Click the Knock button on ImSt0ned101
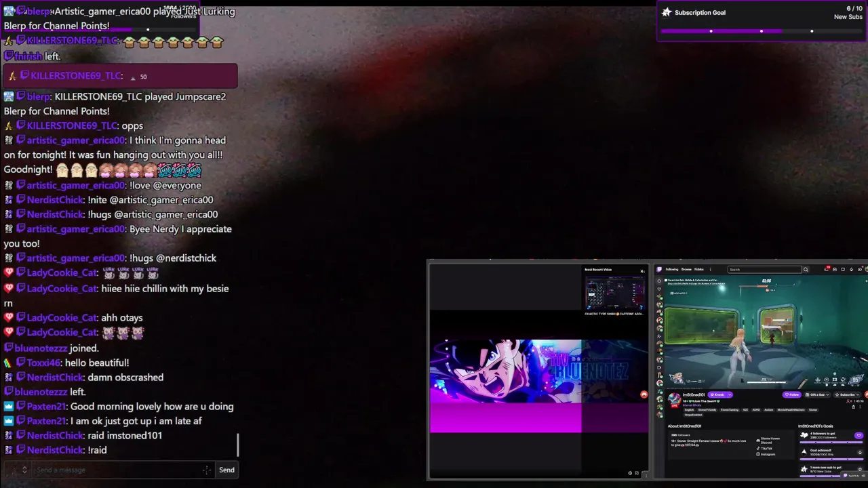Image resolution: width=868 pixels, height=488 pixels. click(717, 394)
